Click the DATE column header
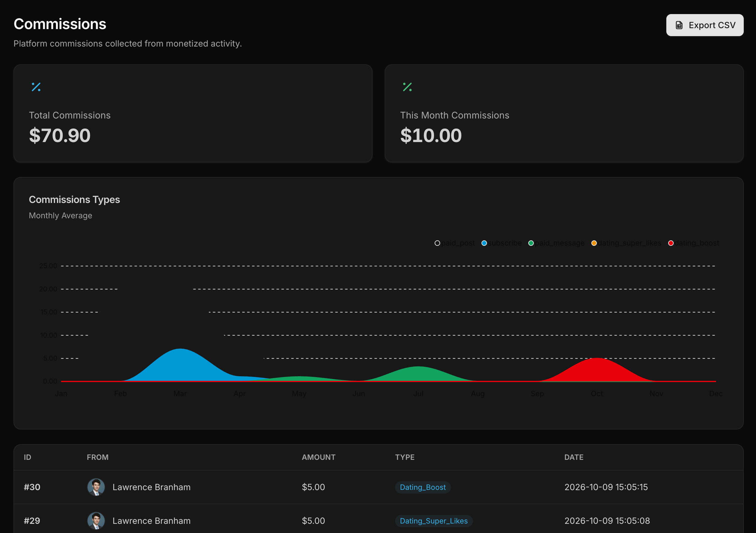This screenshot has height=533, width=756. [x=574, y=457]
